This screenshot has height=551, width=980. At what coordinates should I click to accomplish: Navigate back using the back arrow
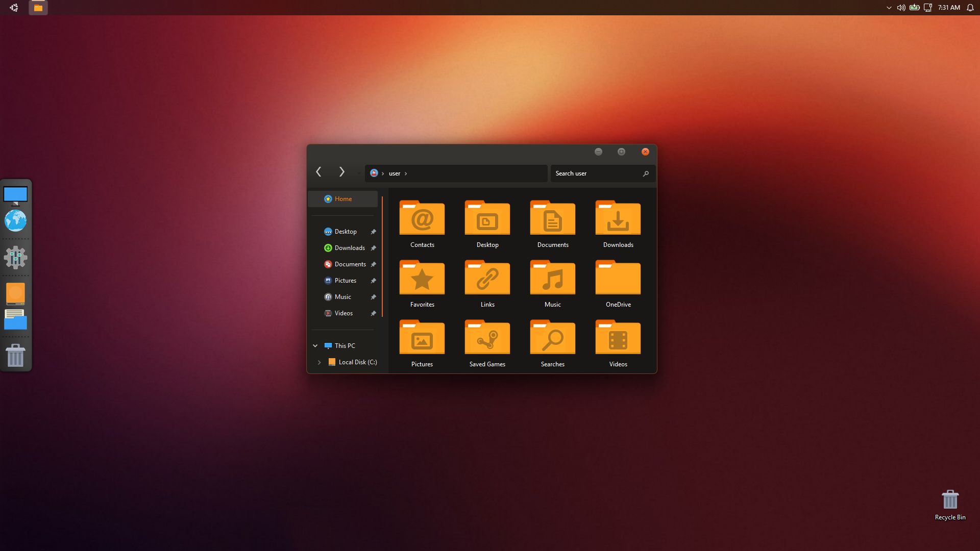(318, 172)
